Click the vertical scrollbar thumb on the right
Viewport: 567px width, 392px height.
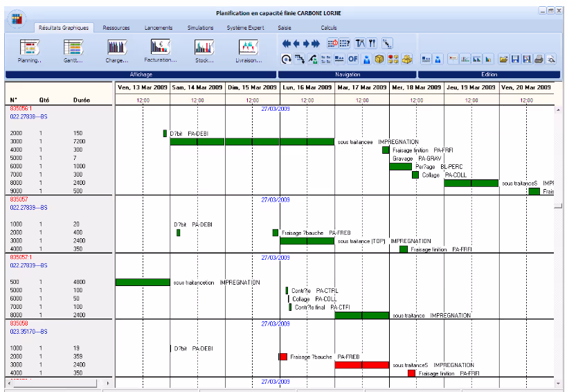pyautogui.click(x=559, y=206)
